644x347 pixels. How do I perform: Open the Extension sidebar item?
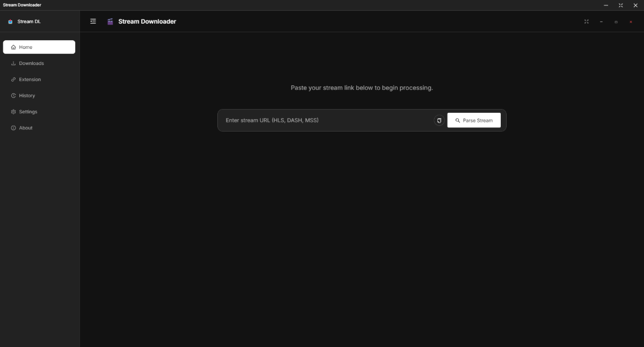(x=39, y=79)
